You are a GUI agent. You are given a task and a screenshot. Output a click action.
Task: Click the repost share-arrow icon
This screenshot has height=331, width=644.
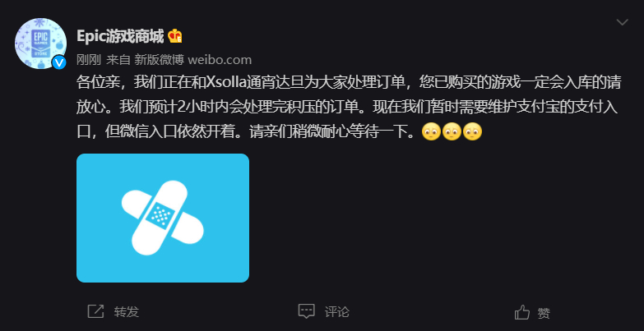pos(95,312)
